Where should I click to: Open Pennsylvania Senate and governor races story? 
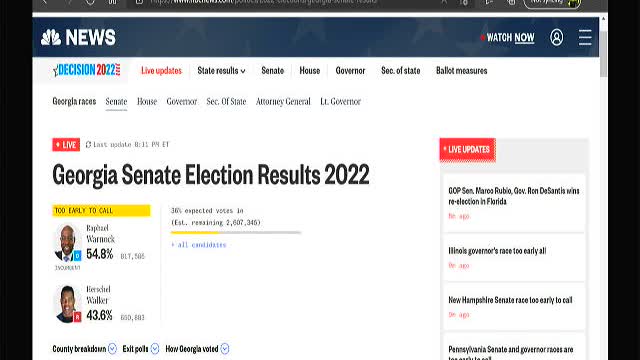511,353
